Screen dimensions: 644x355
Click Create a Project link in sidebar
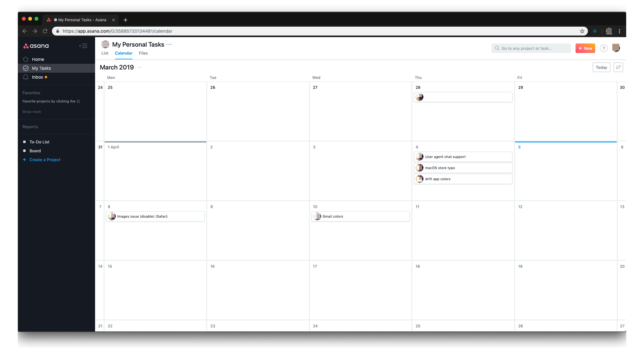[x=45, y=160]
